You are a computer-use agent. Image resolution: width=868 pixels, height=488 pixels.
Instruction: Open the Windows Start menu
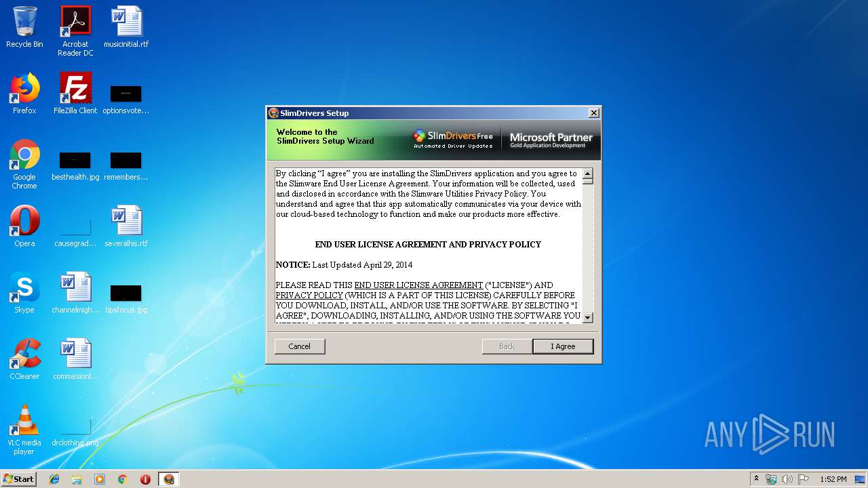pyautogui.click(x=19, y=479)
